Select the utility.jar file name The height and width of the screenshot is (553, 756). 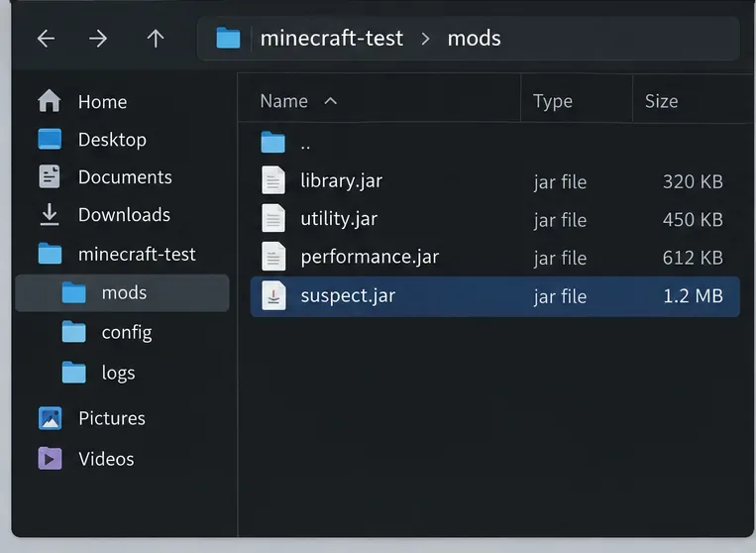point(339,219)
